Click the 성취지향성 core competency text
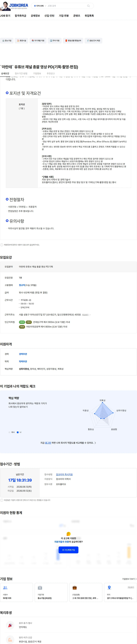This screenshot has width=137, height=644. (24, 369)
